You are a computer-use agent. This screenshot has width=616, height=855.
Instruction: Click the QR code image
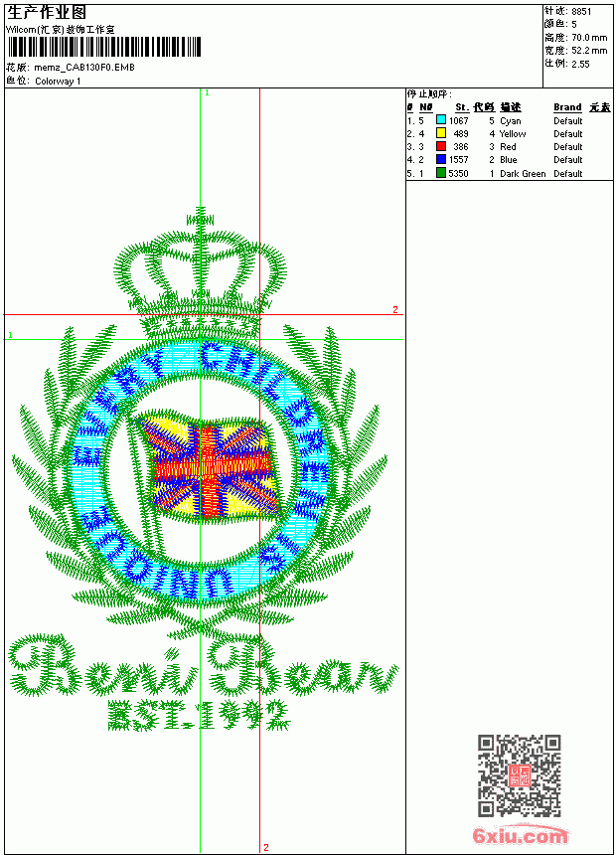[x=520, y=774]
